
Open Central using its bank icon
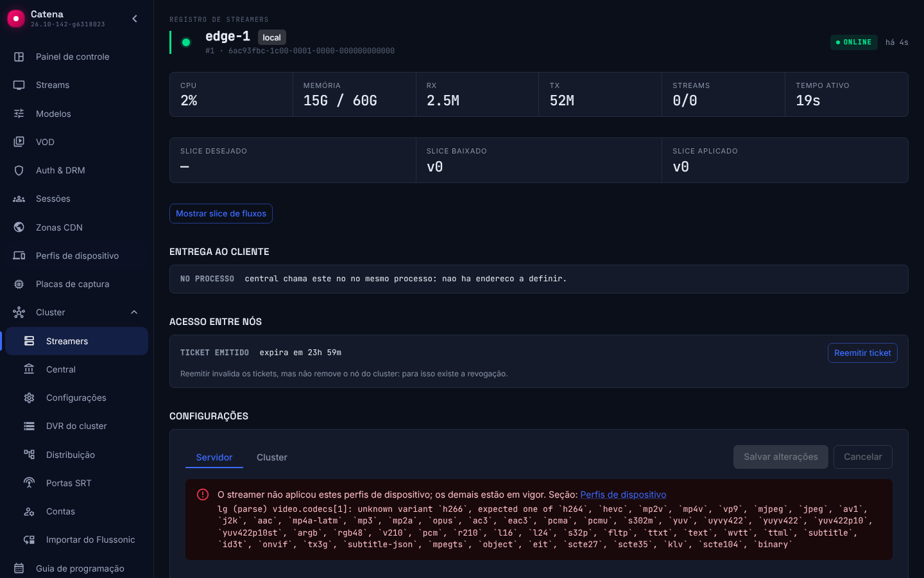[x=30, y=369]
